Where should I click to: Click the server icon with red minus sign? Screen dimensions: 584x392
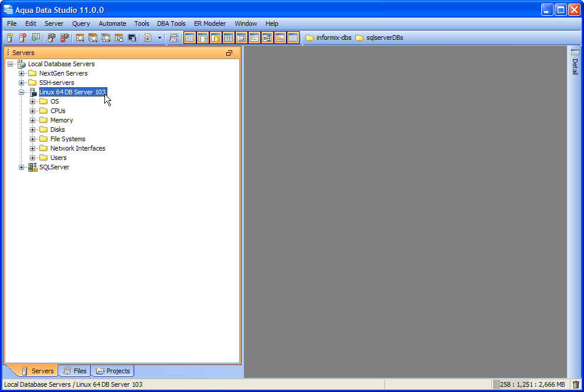tap(23, 38)
